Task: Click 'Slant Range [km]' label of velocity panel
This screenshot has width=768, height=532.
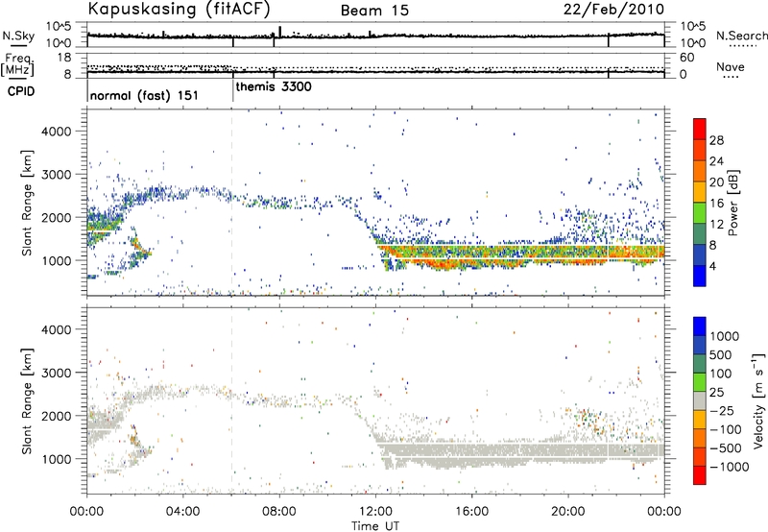Action: point(28,400)
